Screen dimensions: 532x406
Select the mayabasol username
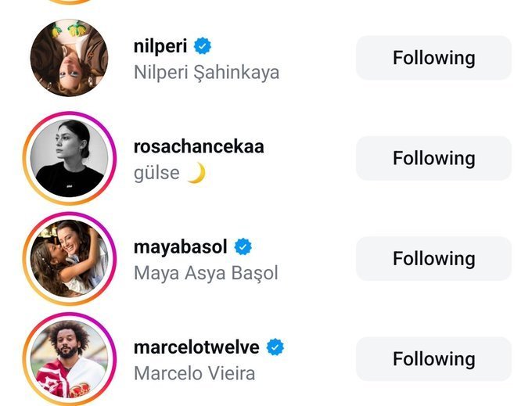180,247
